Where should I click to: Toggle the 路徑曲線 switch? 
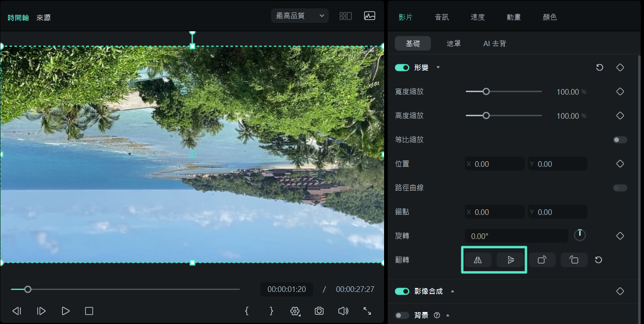click(620, 188)
